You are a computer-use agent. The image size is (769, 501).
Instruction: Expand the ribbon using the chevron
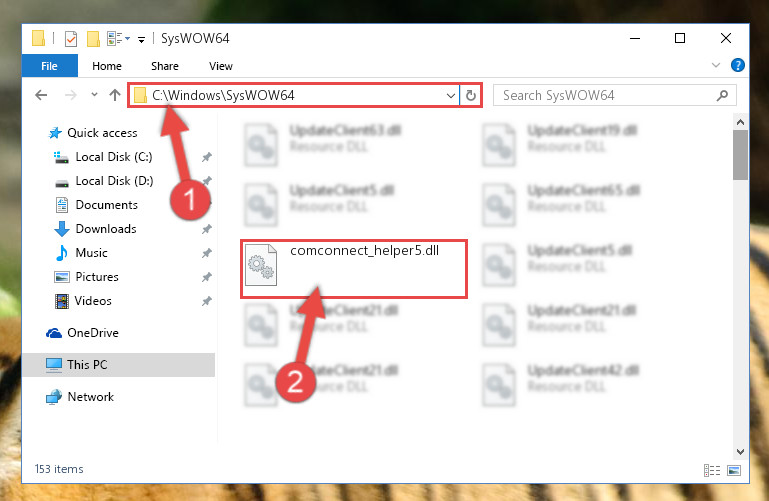tap(716, 65)
